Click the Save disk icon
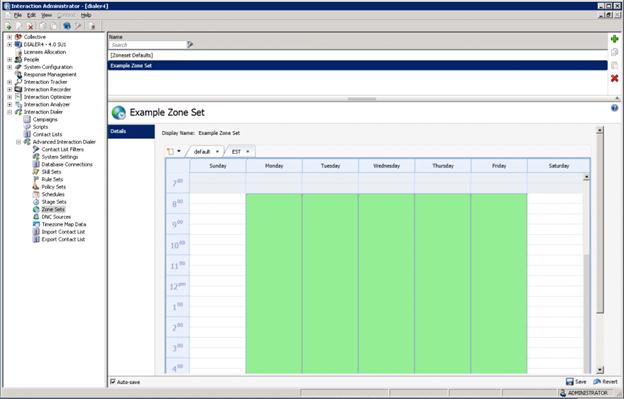624x399 pixels. (569, 381)
